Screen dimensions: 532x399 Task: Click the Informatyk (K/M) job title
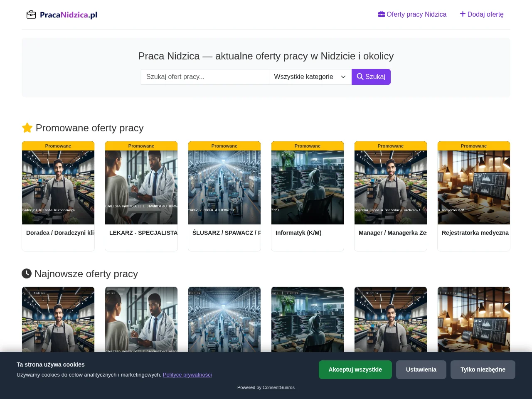point(298,233)
